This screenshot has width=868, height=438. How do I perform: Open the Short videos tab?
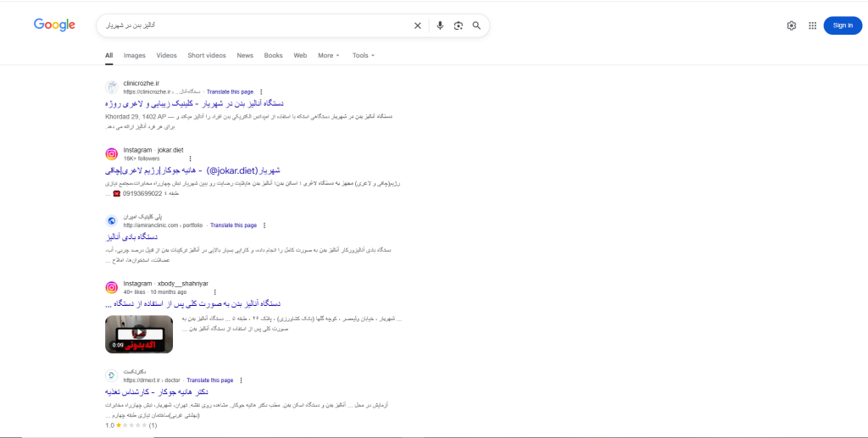tap(207, 55)
